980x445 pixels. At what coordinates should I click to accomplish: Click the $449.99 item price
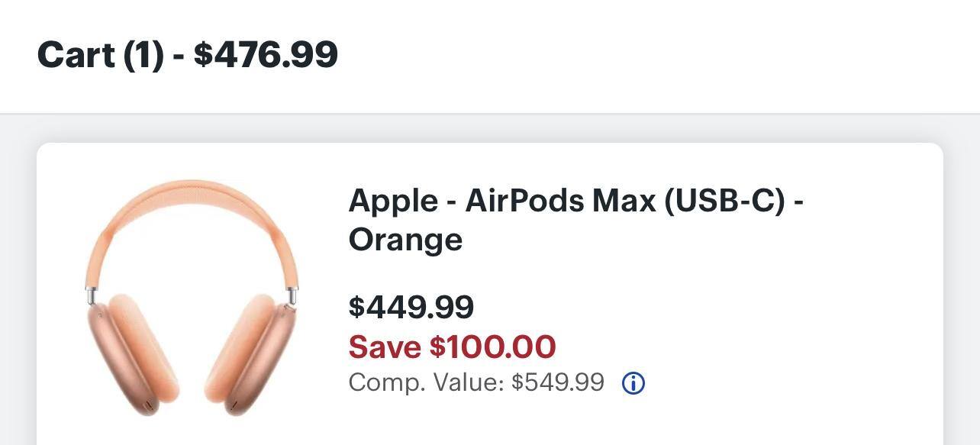pyautogui.click(x=411, y=307)
